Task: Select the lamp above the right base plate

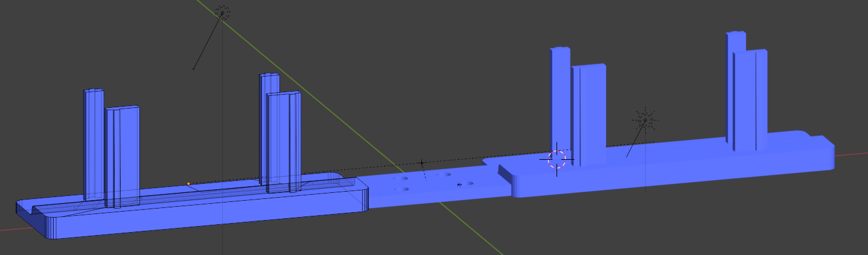Action: 645,120
